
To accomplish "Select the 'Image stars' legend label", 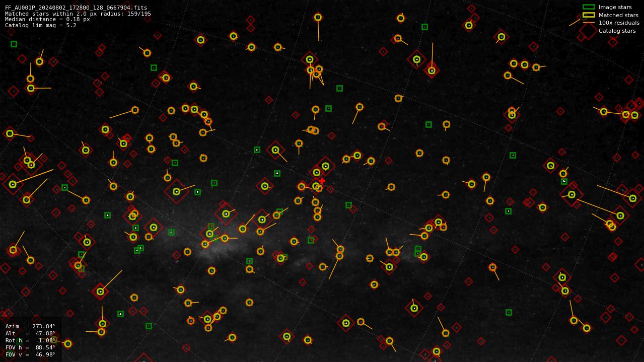I will [615, 7].
